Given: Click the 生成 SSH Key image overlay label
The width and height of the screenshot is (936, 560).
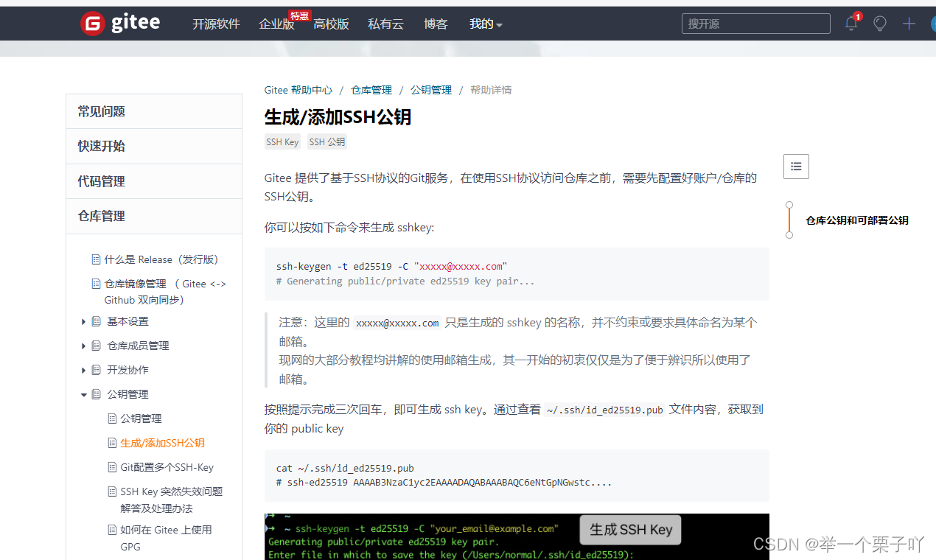Looking at the screenshot, I should click(631, 529).
